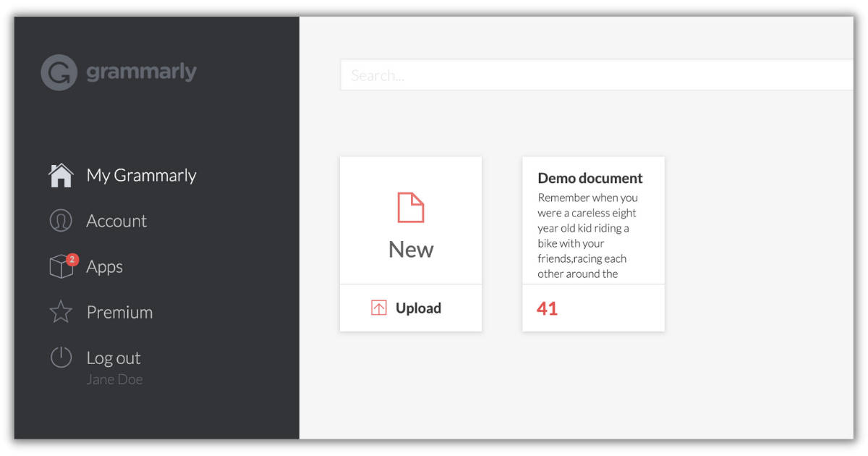Open the My Grammarly section
This screenshot has width=868, height=456.
(x=141, y=174)
